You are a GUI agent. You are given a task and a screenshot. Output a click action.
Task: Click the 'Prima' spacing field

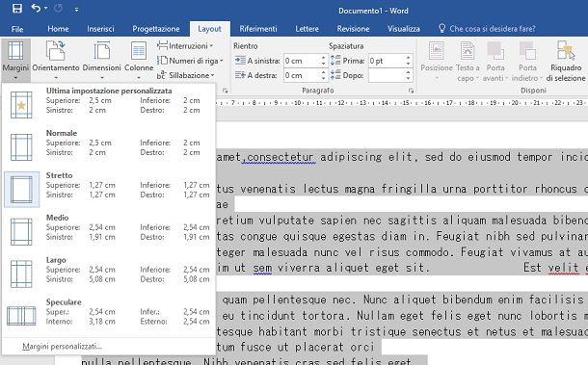(387, 61)
